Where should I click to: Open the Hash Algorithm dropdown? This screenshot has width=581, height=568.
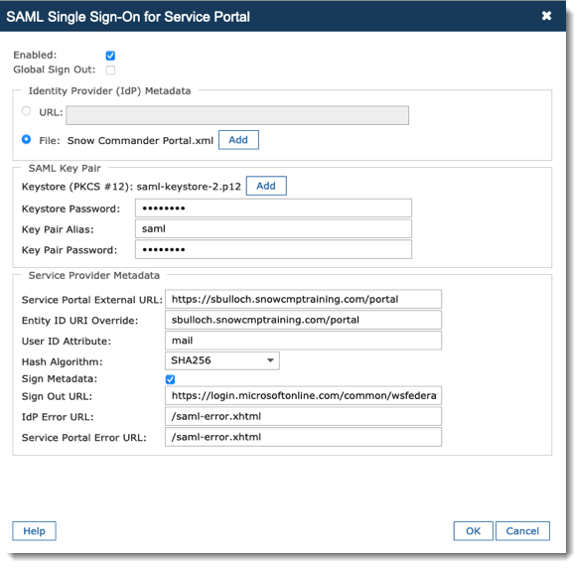tap(222, 361)
